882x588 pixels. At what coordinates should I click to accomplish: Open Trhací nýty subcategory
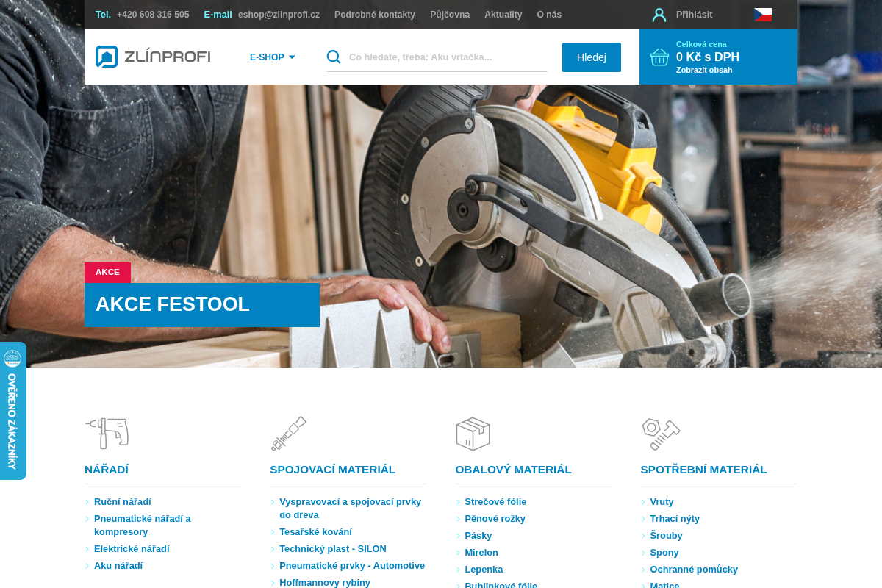click(x=675, y=519)
